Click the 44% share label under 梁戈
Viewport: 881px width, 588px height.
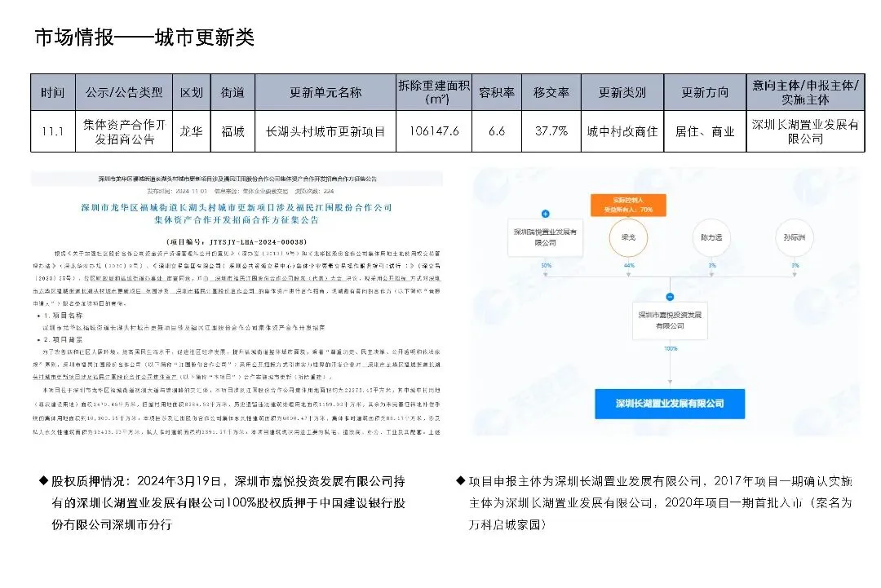coord(629,265)
